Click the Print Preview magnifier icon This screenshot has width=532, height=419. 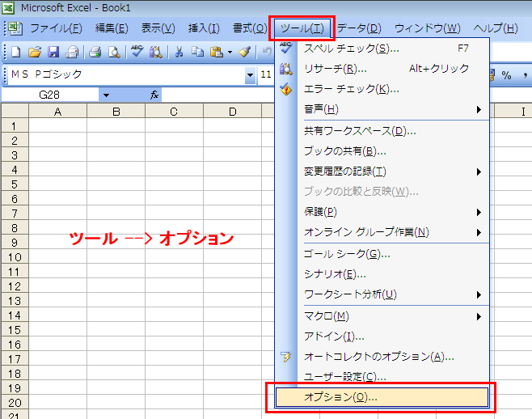pyautogui.click(x=114, y=52)
